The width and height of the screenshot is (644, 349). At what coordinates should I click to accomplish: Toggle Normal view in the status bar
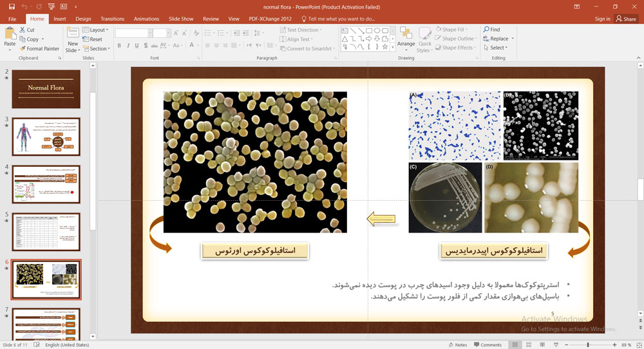coord(515,344)
